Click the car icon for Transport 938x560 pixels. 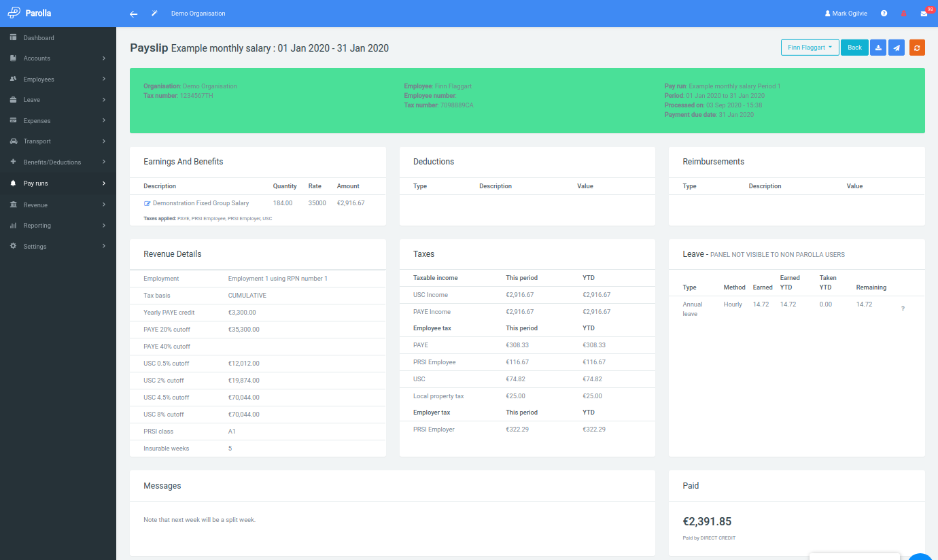tap(13, 141)
